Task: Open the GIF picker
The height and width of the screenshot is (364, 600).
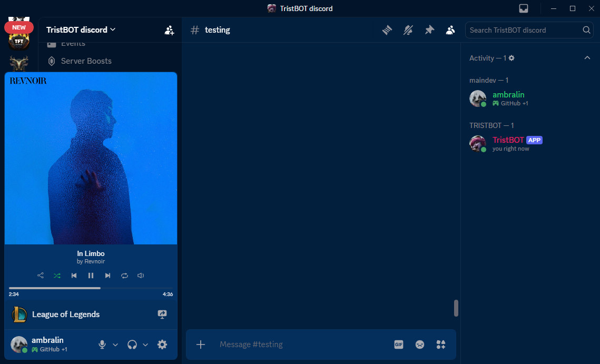Action: point(399,345)
